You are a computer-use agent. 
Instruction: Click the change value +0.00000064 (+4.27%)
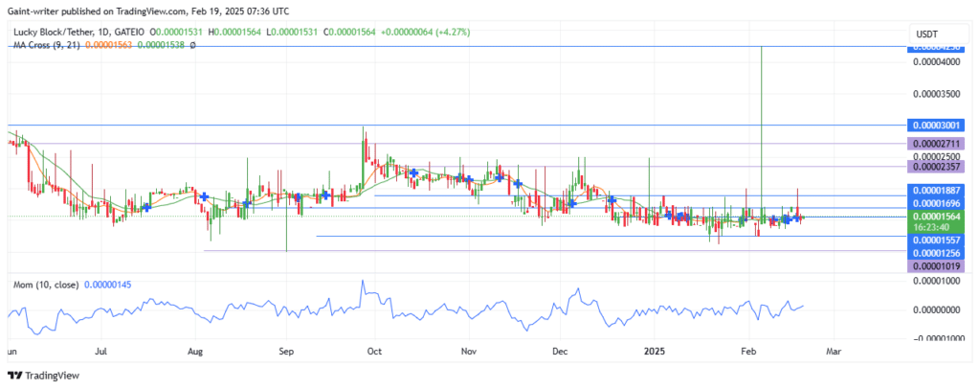click(x=425, y=32)
